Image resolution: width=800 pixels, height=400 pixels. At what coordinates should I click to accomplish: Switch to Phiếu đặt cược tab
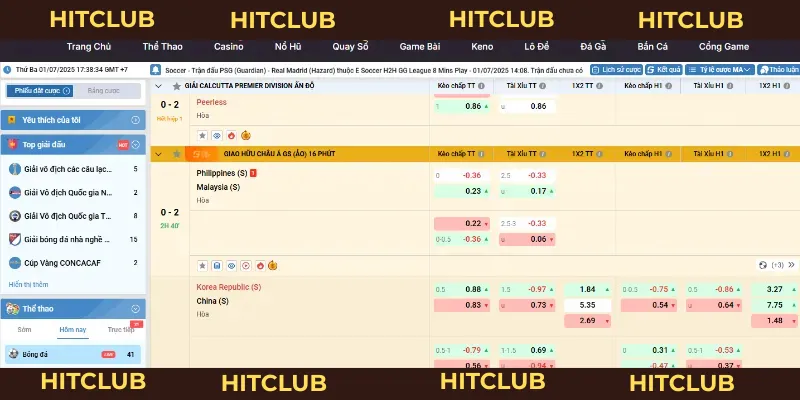tap(40, 91)
